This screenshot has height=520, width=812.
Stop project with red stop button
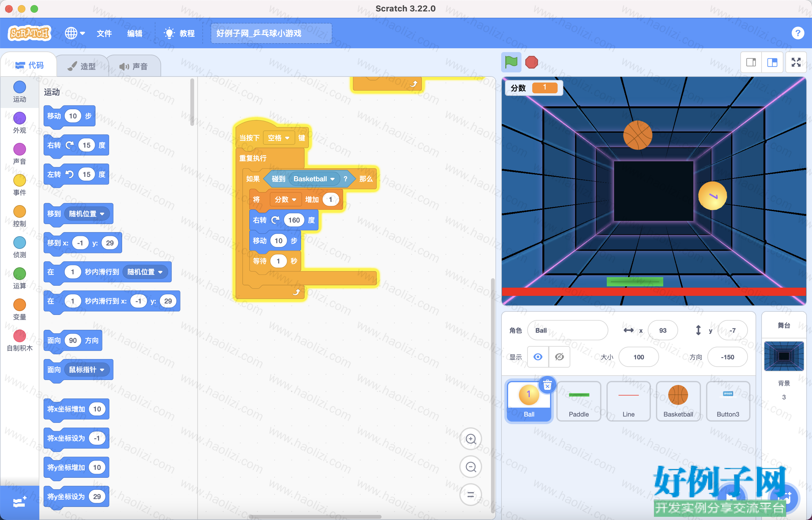tap(531, 62)
